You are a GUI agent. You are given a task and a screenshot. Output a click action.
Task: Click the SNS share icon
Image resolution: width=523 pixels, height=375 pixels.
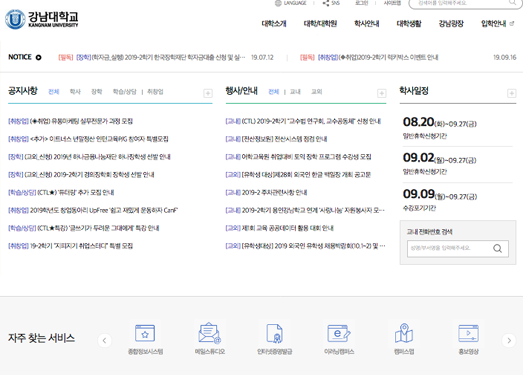pyautogui.click(x=326, y=3)
